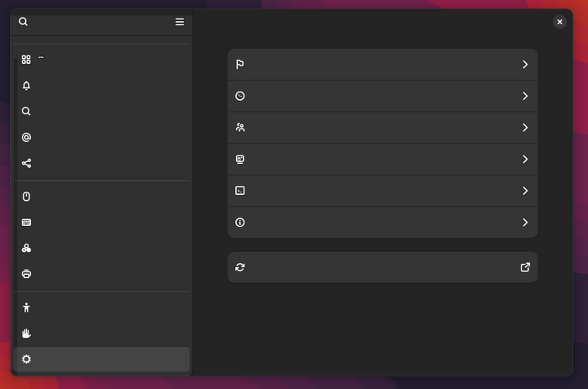Image resolution: width=588 pixels, height=389 pixels.
Task: Click the Software Updates refresh icon
Action: click(240, 267)
